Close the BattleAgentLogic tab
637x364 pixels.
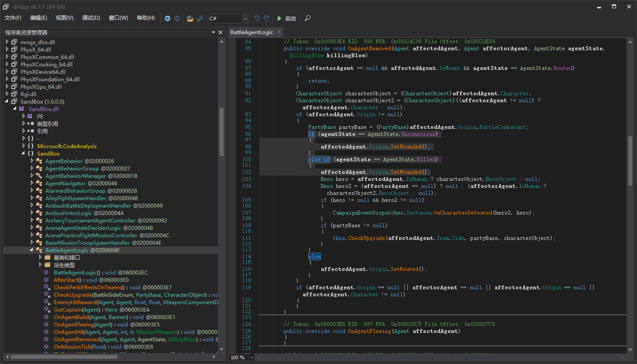pos(279,32)
